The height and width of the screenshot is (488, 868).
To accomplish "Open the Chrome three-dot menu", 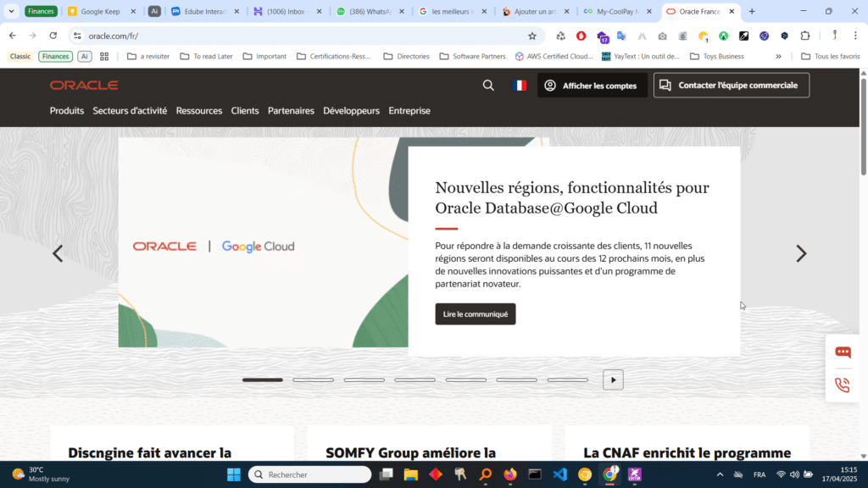I will click(x=855, y=36).
